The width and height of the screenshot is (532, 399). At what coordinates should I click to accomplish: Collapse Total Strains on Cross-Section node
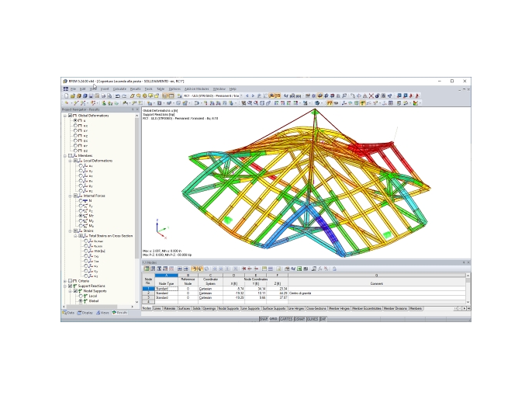pyautogui.click(x=75, y=236)
